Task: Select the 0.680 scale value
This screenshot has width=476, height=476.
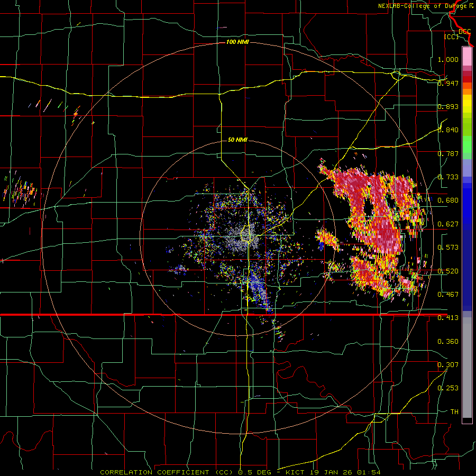Action: click(448, 200)
